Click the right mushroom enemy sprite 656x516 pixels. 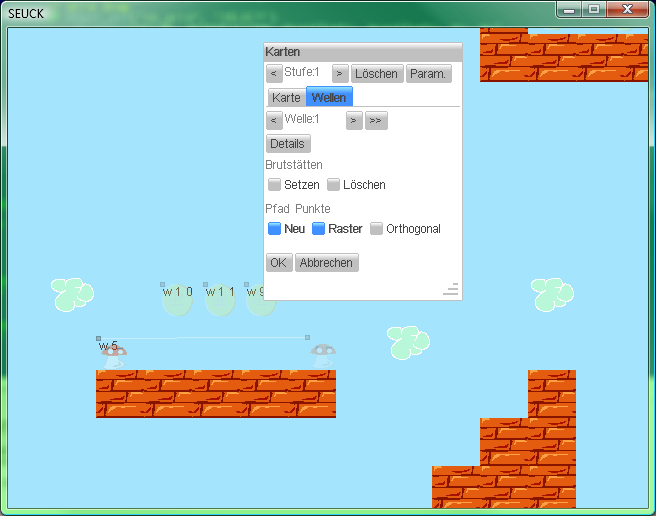point(323,356)
